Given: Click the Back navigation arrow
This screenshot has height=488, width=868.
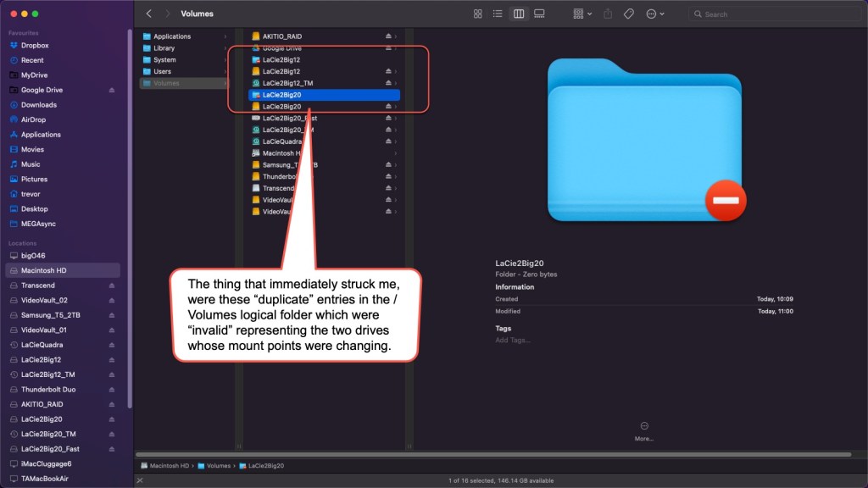Looking at the screenshot, I should coord(149,14).
